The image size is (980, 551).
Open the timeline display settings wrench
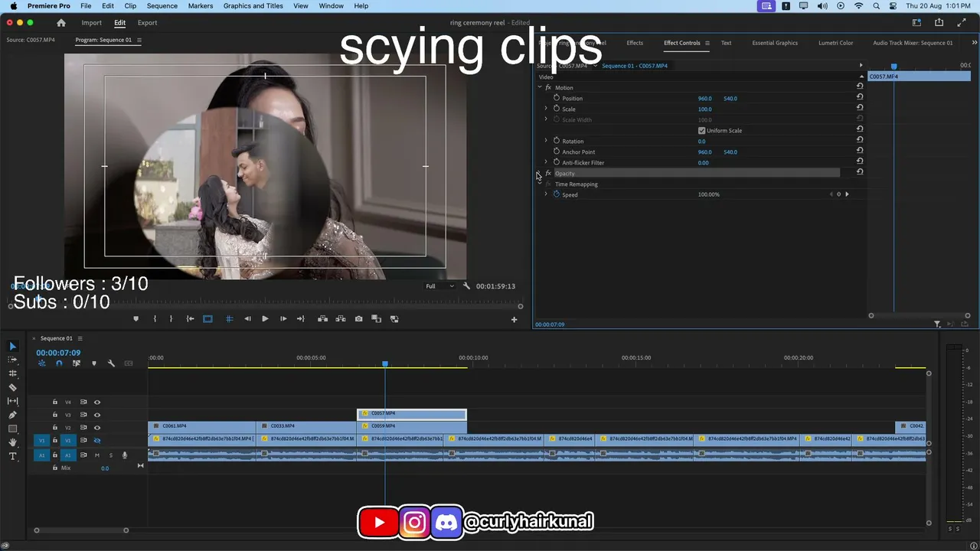[111, 364]
